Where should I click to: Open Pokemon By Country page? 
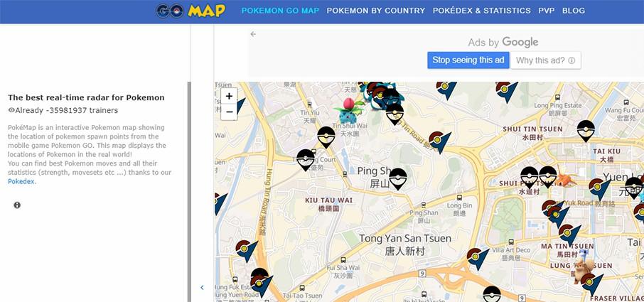(x=376, y=11)
